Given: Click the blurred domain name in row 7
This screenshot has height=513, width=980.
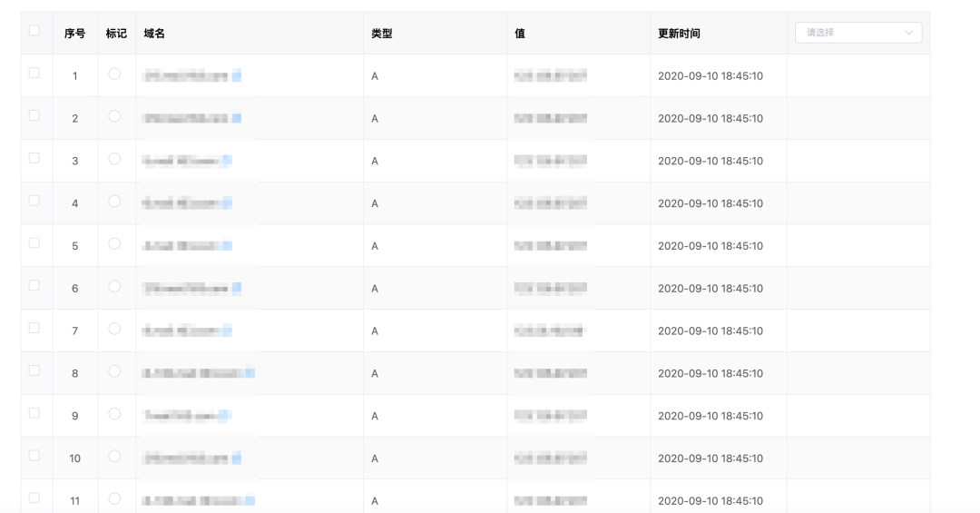Looking at the screenshot, I should (181, 331).
